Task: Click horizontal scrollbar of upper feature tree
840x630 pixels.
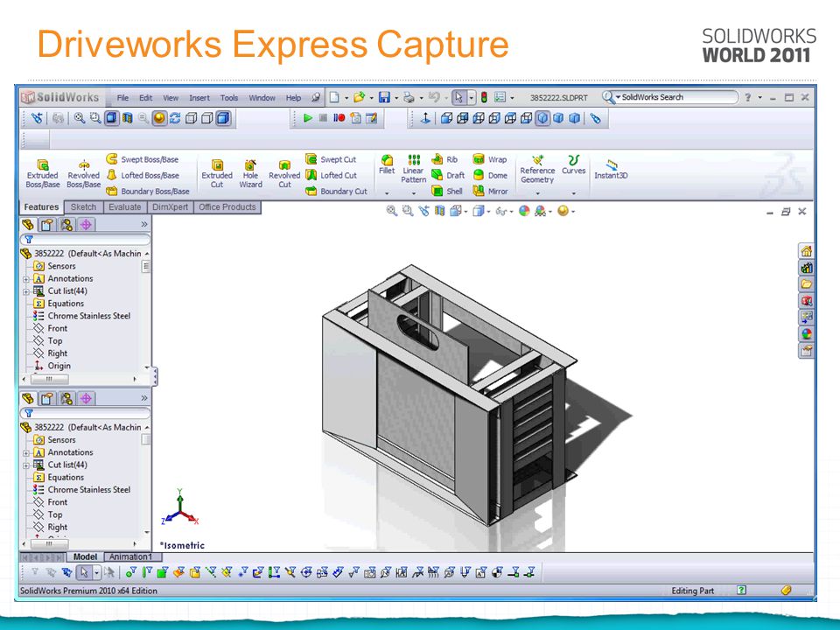Action: point(79,379)
